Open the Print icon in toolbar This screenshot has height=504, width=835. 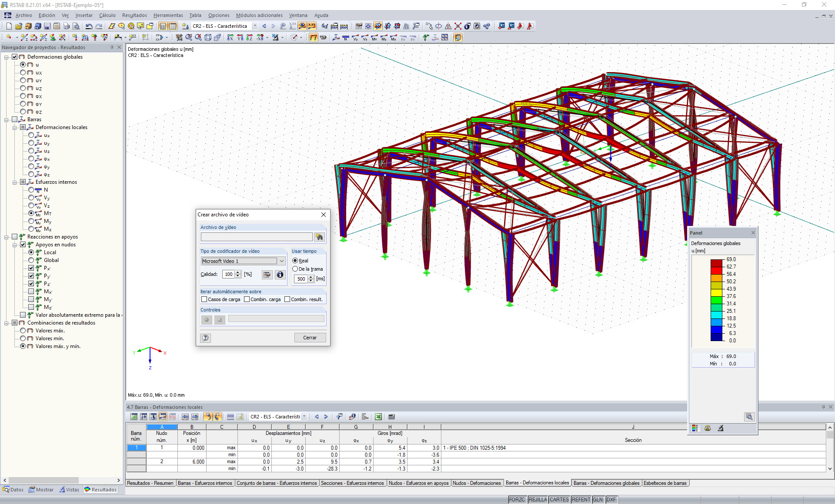(66, 26)
